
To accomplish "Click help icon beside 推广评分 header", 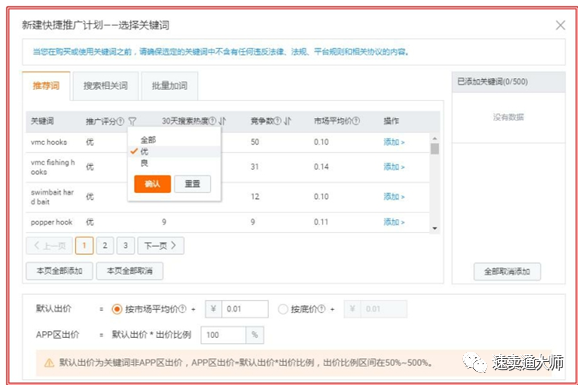I will [120, 121].
